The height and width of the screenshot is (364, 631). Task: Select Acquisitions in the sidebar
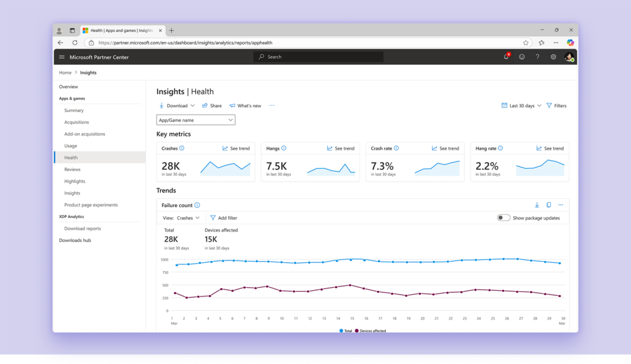pyautogui.click(x=76, y=122)
